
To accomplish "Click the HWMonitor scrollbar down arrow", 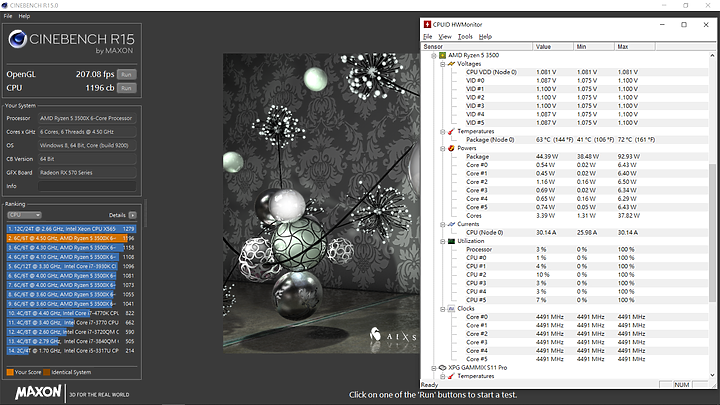I will click(x=712, y=375).
